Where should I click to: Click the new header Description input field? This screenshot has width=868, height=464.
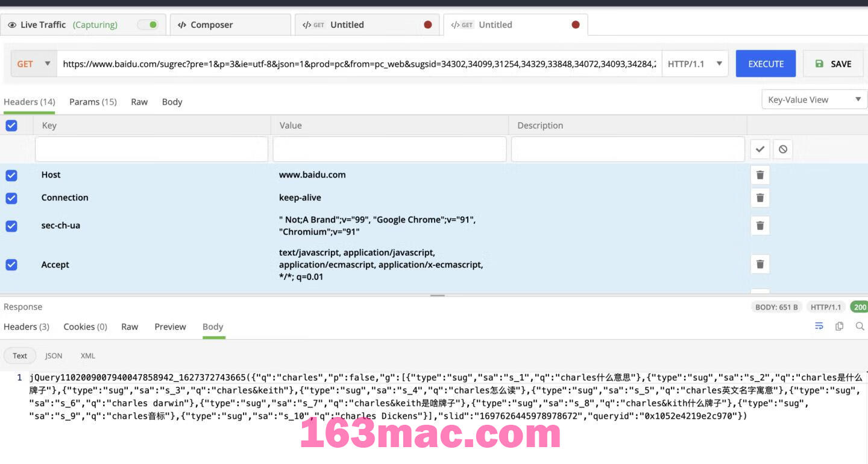click(627, 149)
